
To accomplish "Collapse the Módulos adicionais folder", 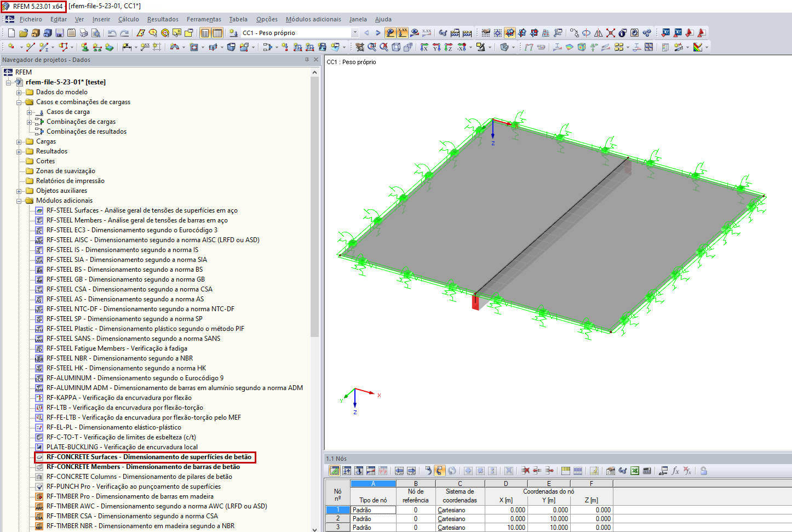I will pyautogui.click(x=18, y=200).
